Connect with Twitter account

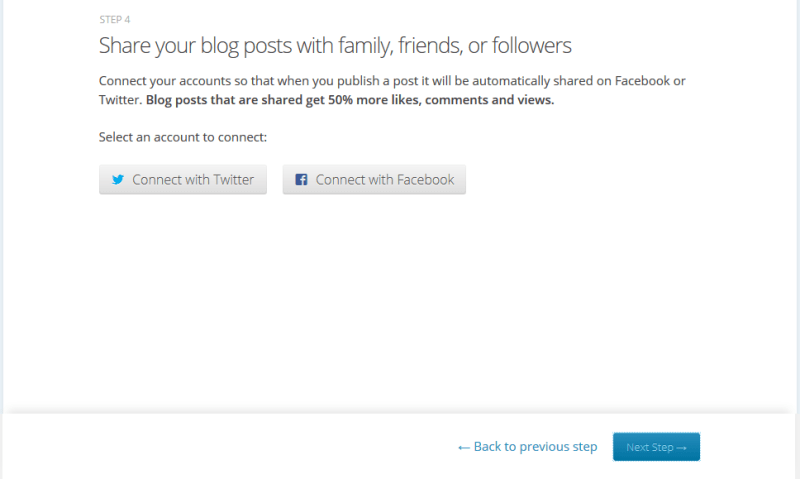183,180
